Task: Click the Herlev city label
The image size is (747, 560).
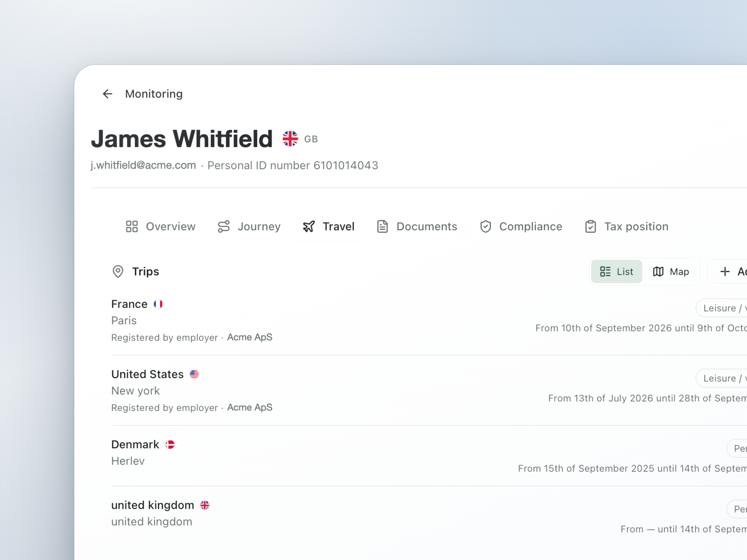Action: 128,461
